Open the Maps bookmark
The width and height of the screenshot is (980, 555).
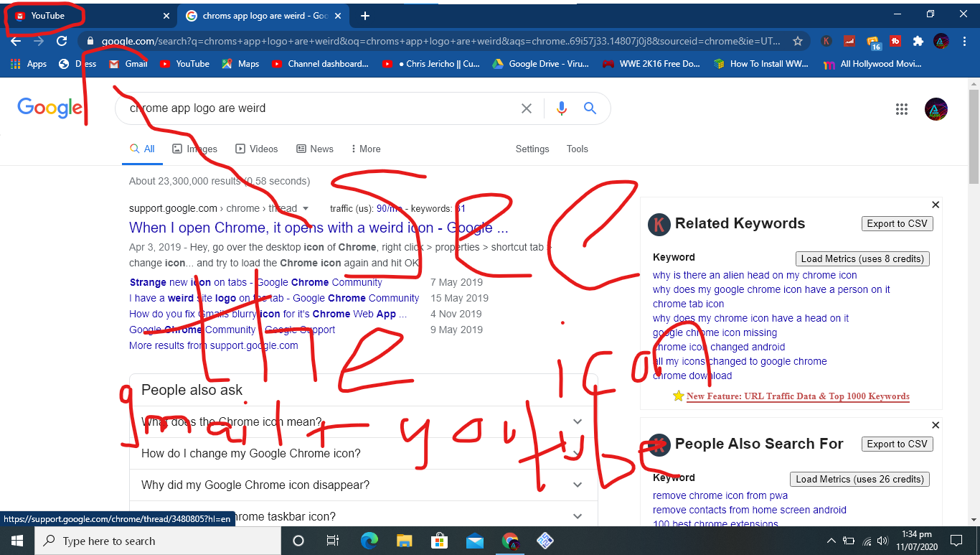click(240, 64)
